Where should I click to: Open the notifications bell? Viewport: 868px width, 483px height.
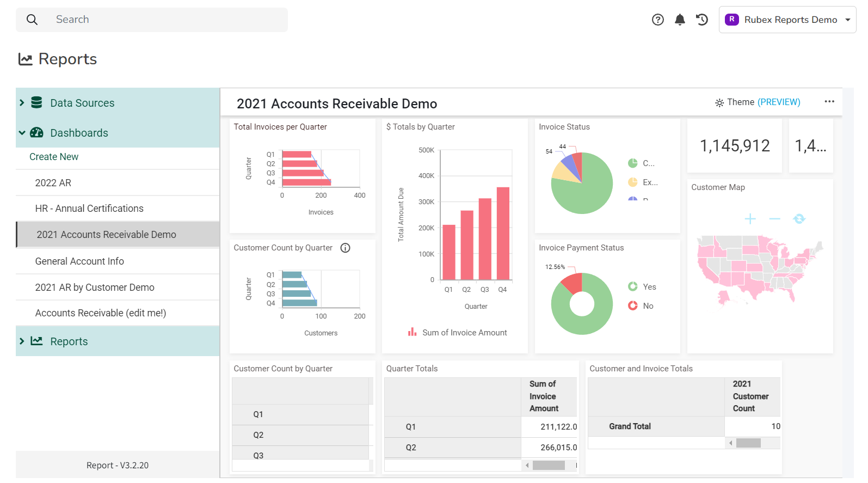point(680,20)
